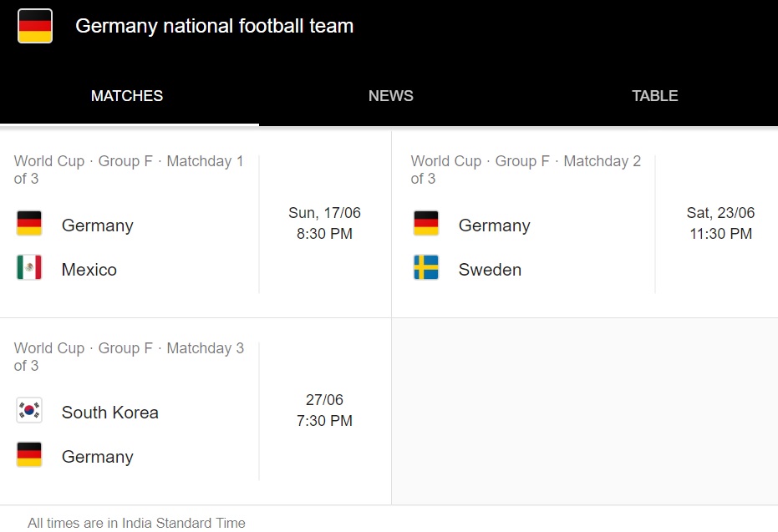Image resolution: width=778 pixels, height=532 pixels.
Task: Click Germany's flag in Matchday 3 match
Action: 29,454
